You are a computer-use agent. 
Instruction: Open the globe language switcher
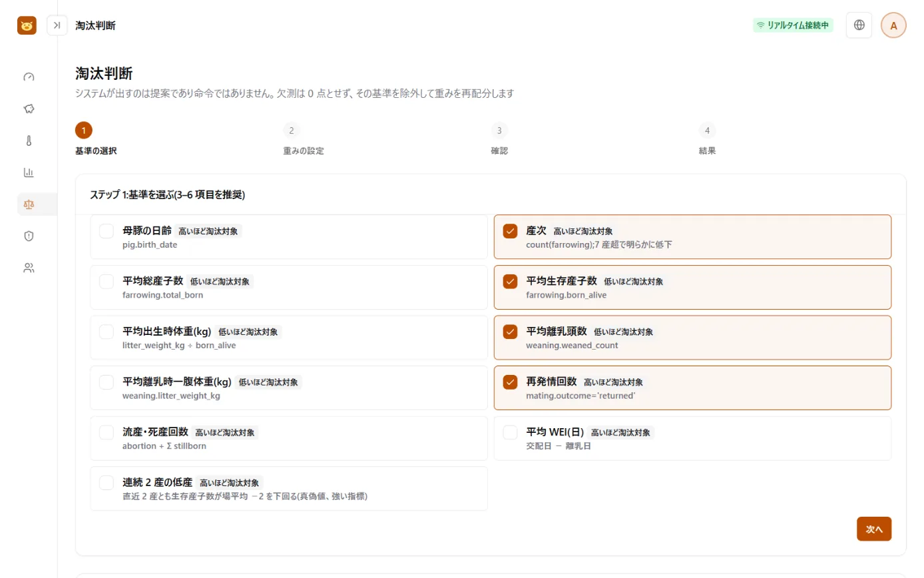click(859, 25)
